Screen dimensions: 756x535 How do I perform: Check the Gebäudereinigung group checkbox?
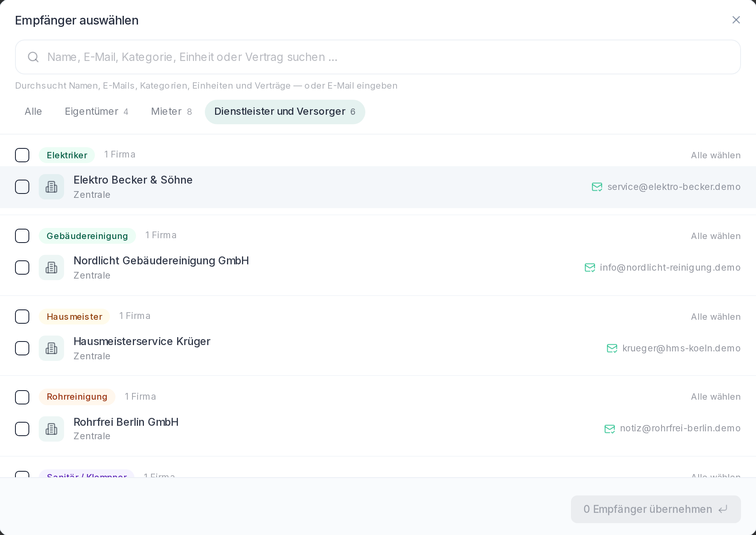click(x=22, y=236)
